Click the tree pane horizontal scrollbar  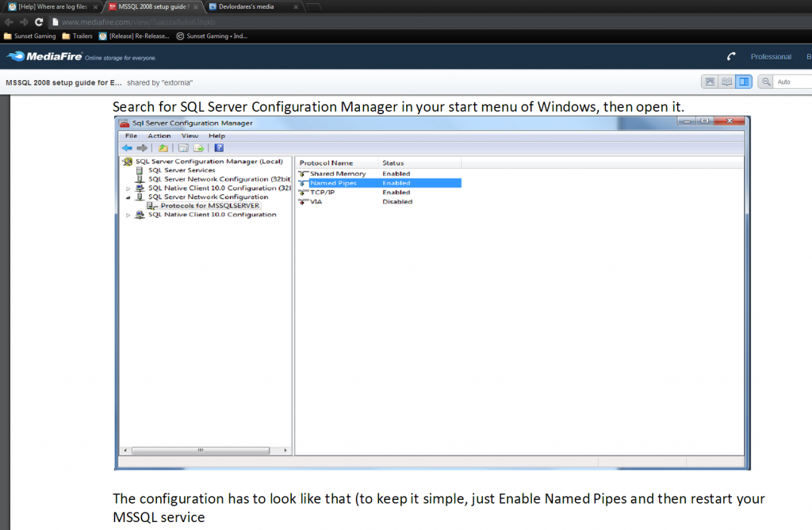205,449
